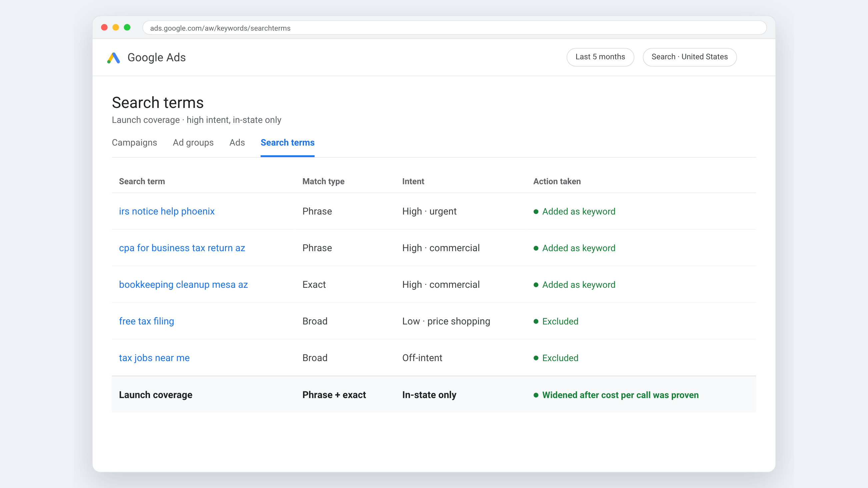Open the Search · United States filter
The width and height of the screenshot is (868, 488).
[x=689, y=57]
